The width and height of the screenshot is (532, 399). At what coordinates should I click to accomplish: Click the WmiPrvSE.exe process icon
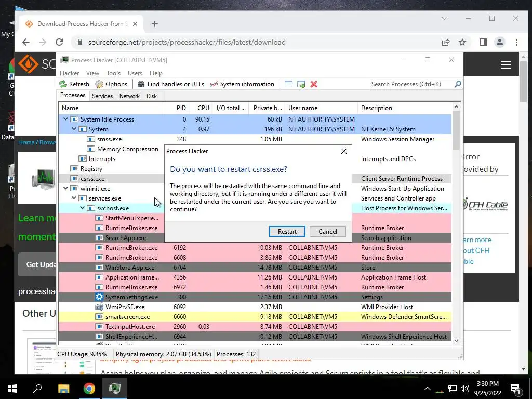pyautogui.click(x=99, y=307)
